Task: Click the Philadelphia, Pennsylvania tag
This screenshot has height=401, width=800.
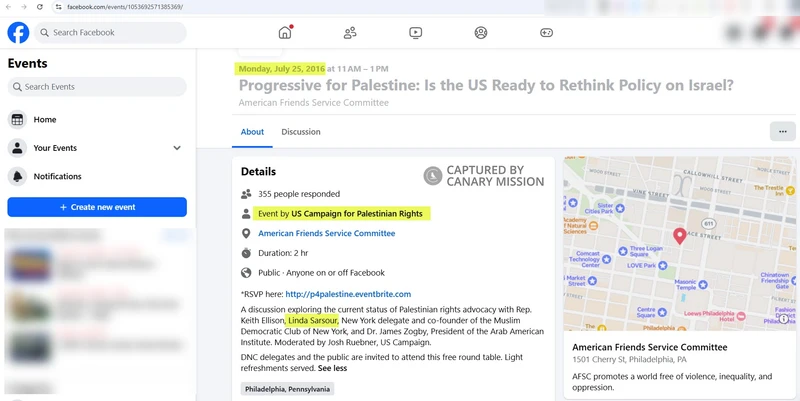Action: (288, 389)
